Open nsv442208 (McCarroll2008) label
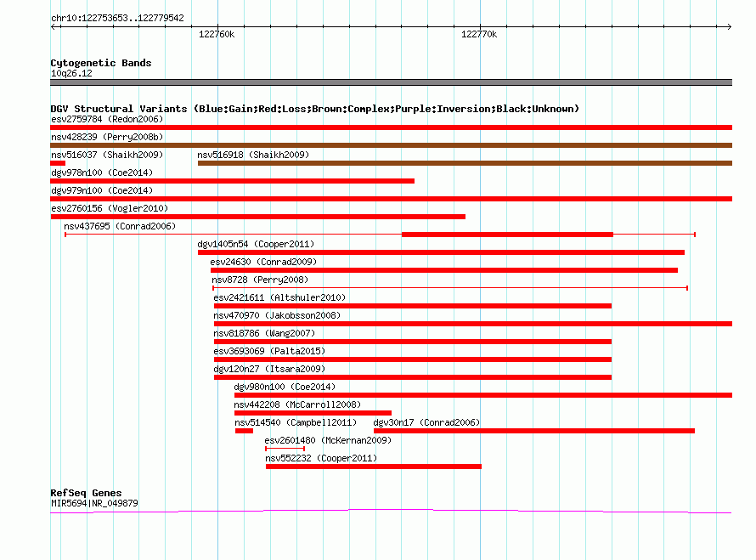Viewport: 756px width, 560px height. coord(297,404)
